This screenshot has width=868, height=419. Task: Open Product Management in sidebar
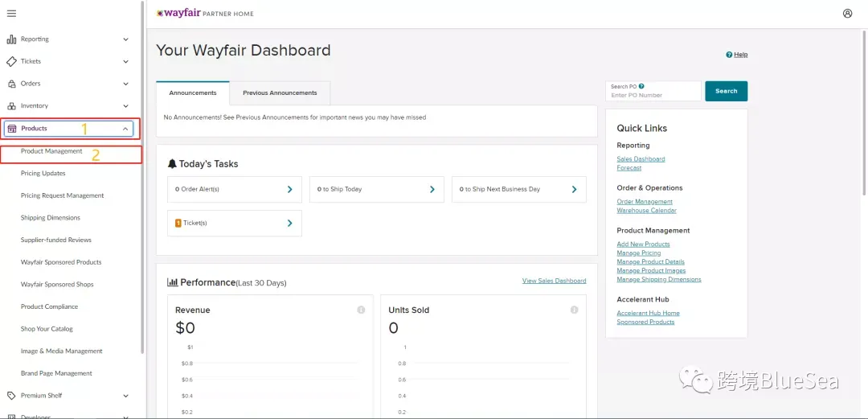click(51, 151)
